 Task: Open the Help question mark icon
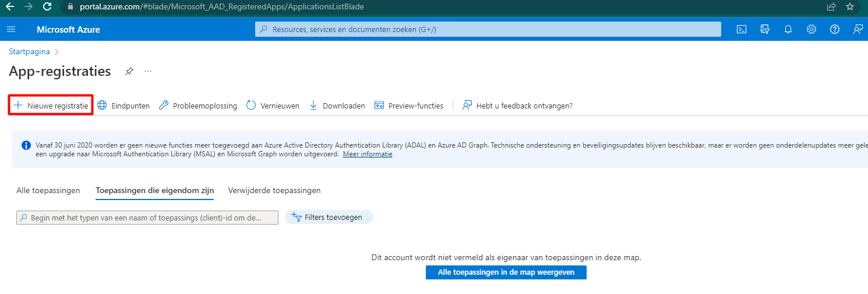(x=835, y=29)
